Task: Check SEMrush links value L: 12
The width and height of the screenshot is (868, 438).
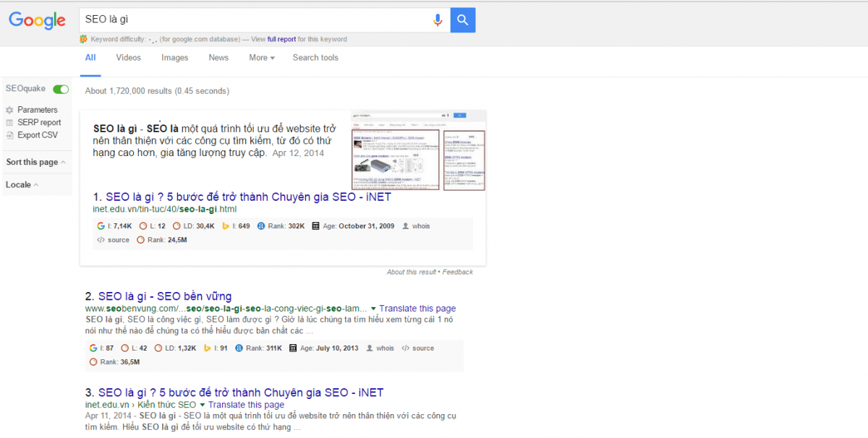Action: pyautogui.click(x=152, y=226)
